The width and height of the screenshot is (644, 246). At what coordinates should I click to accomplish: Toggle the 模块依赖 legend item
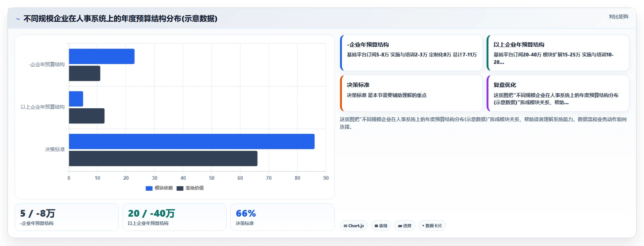click(159, 188)
